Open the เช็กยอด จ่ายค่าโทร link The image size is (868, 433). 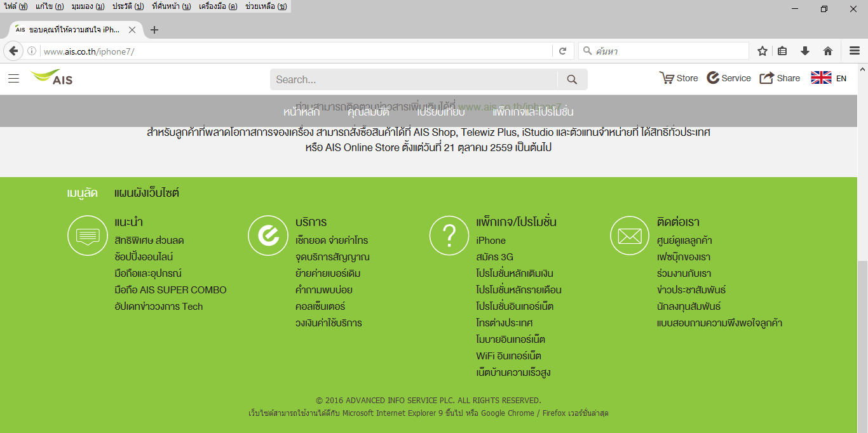[332, 241]
